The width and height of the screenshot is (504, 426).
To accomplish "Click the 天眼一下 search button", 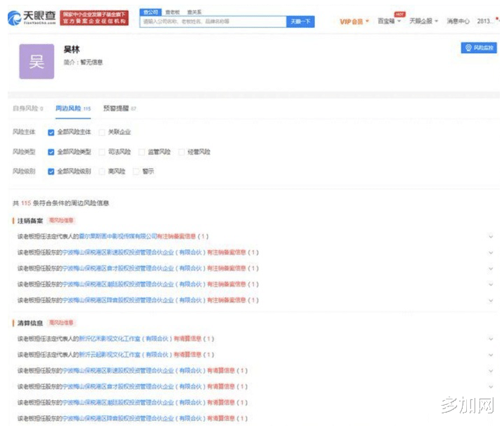I will pos(300,22).
